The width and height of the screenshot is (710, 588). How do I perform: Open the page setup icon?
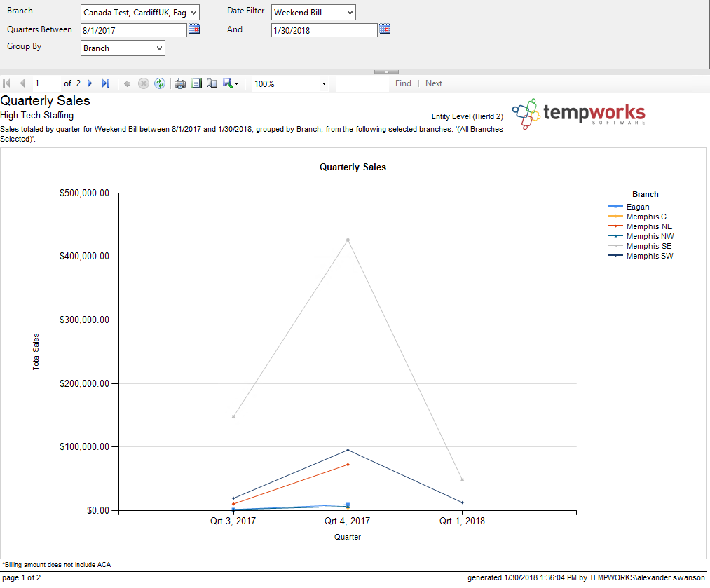tap(212, 83)
